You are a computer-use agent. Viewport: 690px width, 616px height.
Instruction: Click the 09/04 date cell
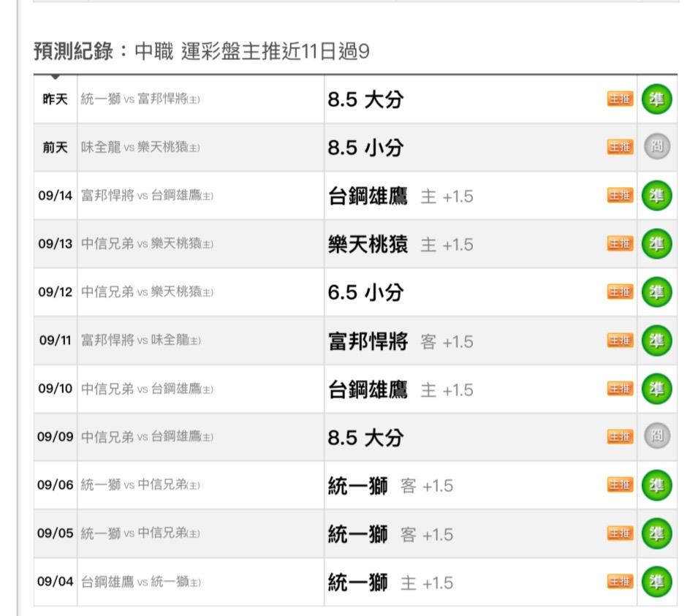[x=55, y=582]
